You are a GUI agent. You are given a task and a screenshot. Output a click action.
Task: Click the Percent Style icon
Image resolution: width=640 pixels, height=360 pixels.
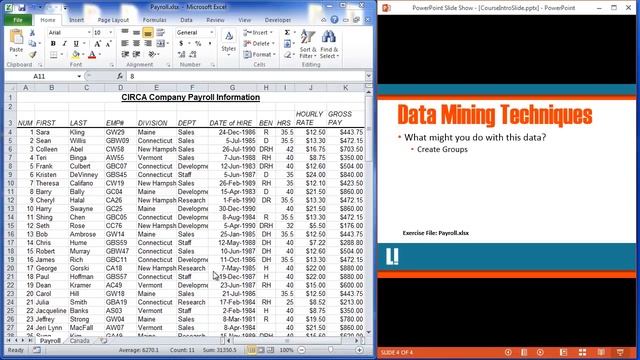point(198,43)
